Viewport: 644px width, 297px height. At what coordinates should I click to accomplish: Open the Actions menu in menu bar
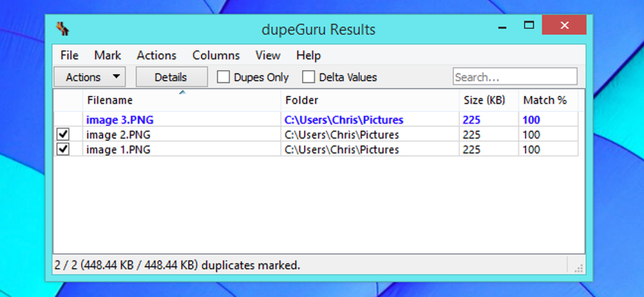click(x=156, y=55)
